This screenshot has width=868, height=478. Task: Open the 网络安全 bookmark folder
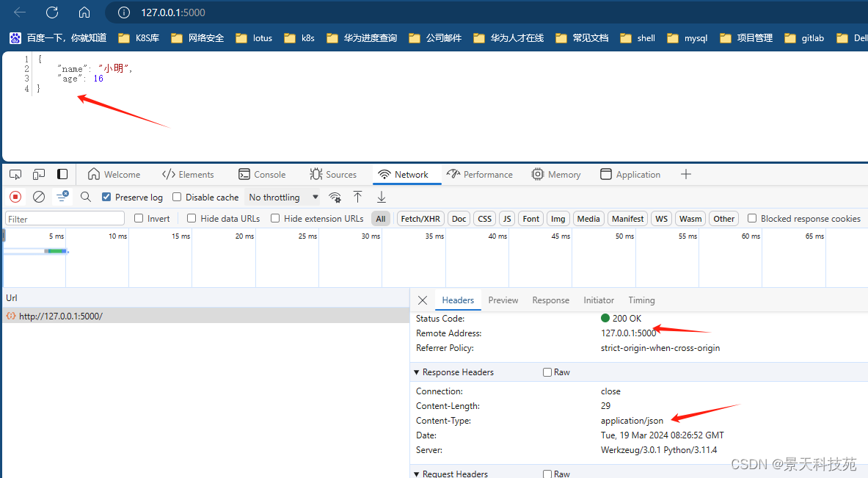[x=197, y=37]
